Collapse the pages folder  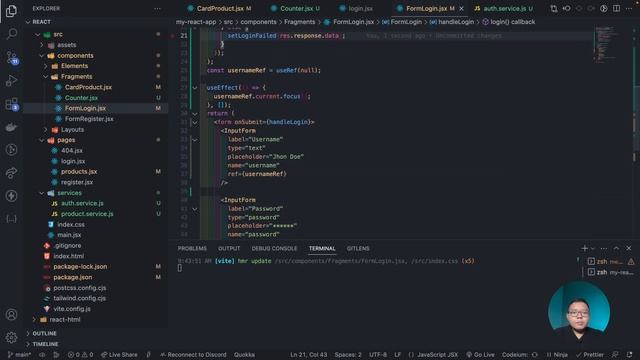42,140
